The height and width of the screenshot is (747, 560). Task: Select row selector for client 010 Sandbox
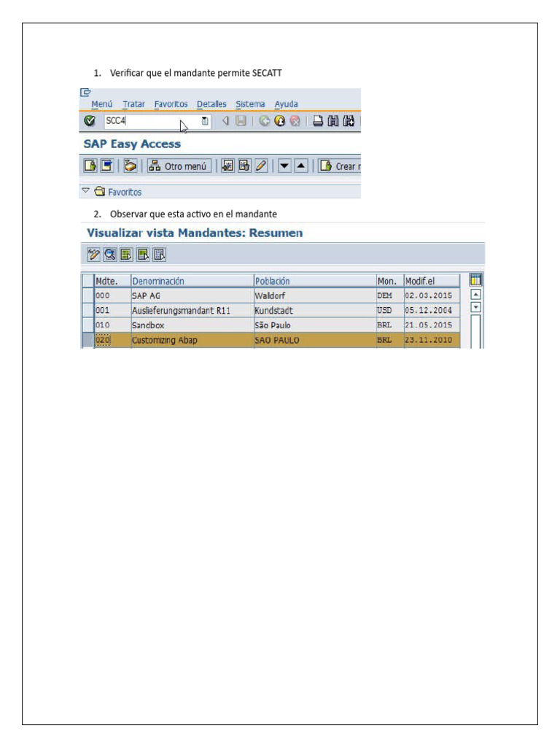88,325
